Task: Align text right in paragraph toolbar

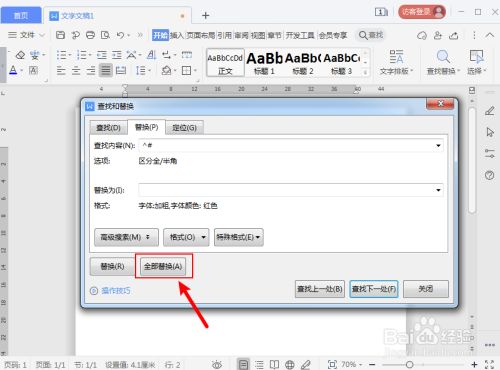Action: coord(91,70)
